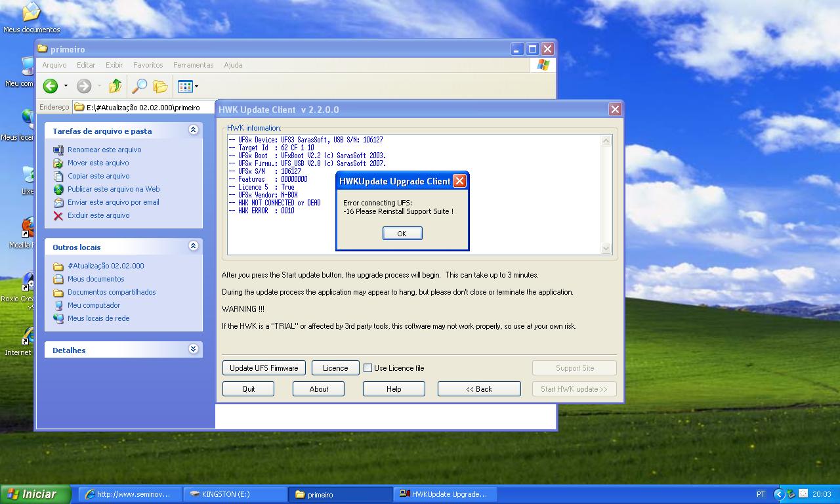Click Publicar este arquivo na Web
This screenshot has width=840, height=504.
[x=114, y=189]
